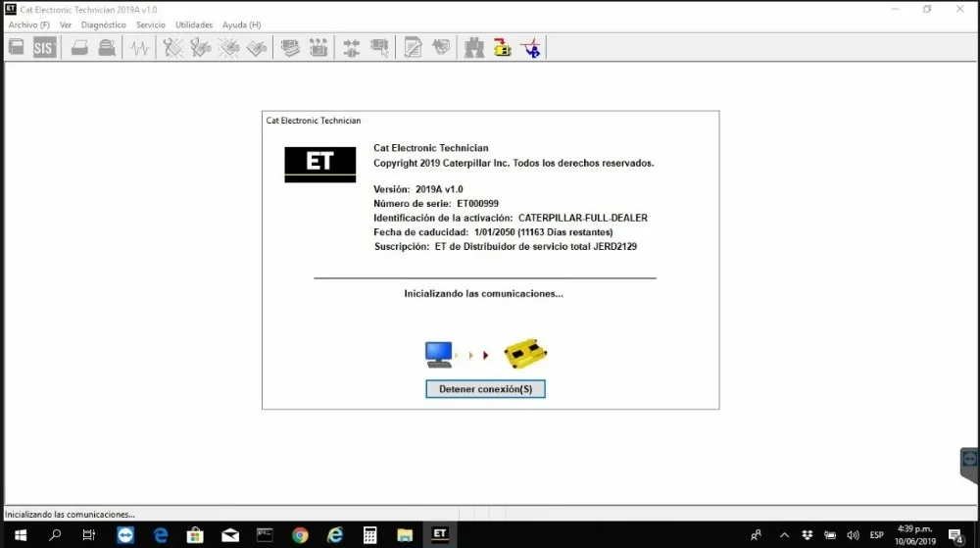Screen dimensions: 980x548
Task: Open the SIS service information toolbar icon
Action: pos(44,47)
